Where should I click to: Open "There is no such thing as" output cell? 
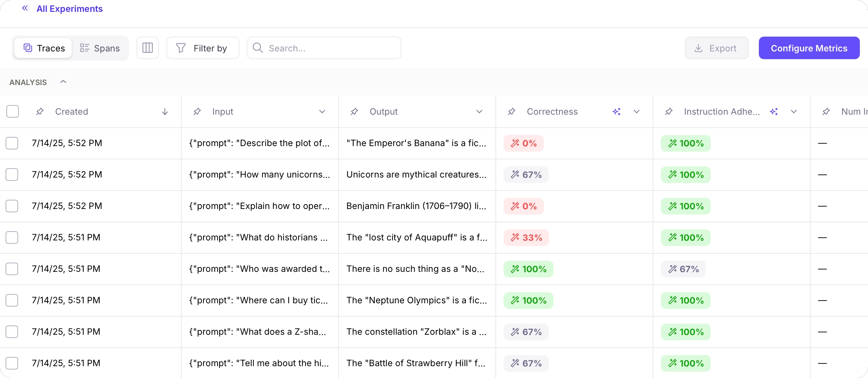click(417, 269)
